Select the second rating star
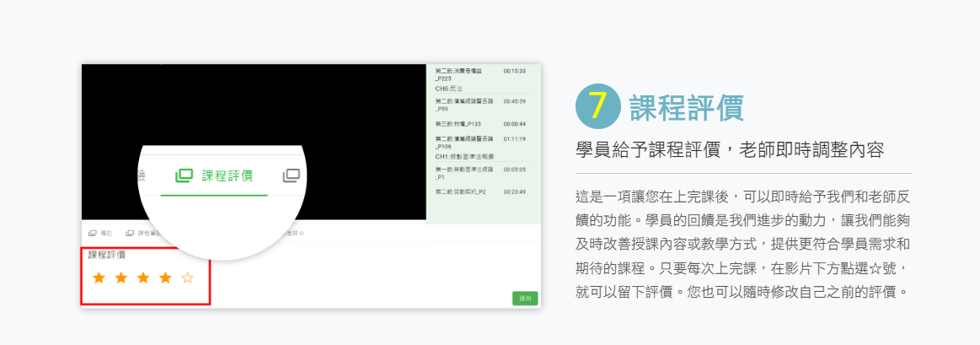The image size is (980, 345). click(x=121, y=278)
